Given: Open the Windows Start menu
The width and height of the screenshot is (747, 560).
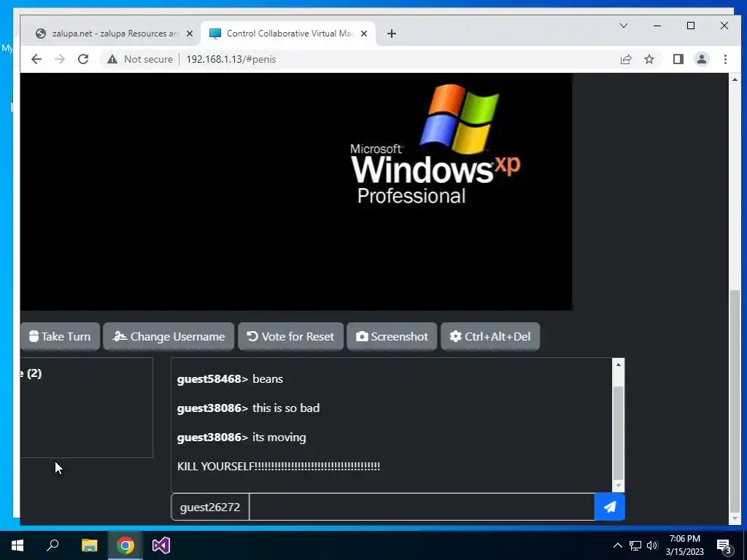Looking at the screenshot, I should [18, 545].
